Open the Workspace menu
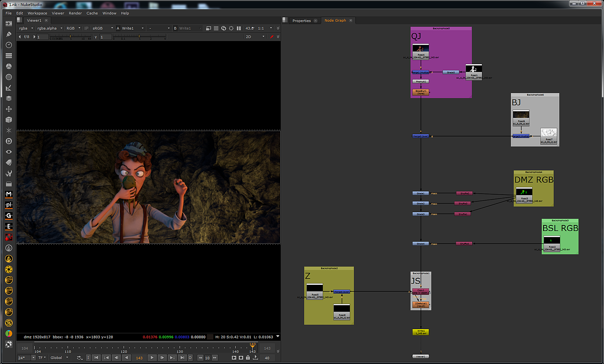Viewport: 604px width, 364px height. tap(37, 13)
